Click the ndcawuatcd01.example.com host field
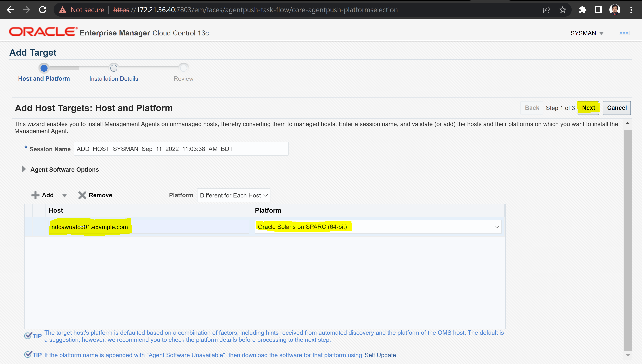The height and width of the screenshot is (364, 642). click(x=149, y=227)
